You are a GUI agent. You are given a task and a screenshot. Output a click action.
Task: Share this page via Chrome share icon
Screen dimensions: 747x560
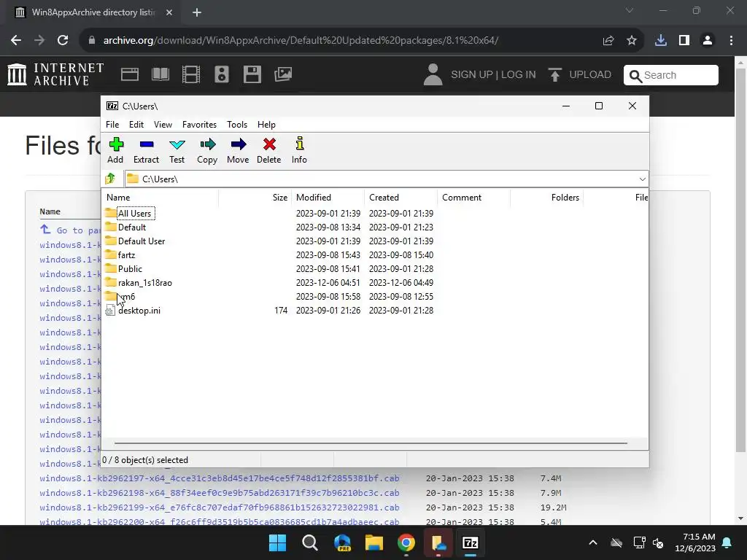[608, 41]
